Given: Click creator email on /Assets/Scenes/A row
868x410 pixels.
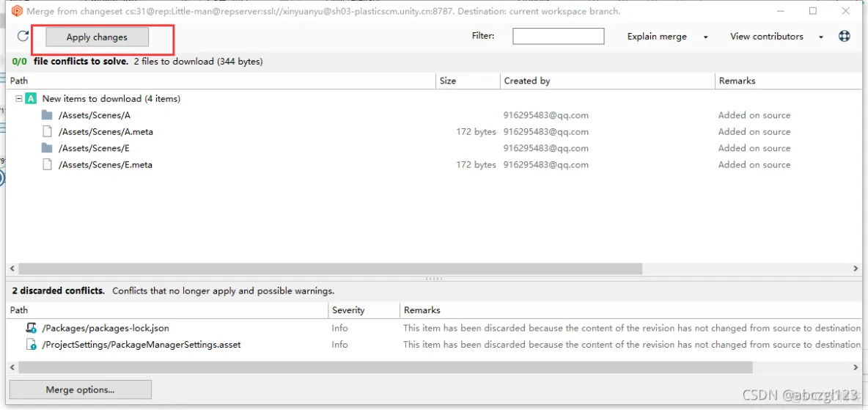Looking at the screenshot, I should click(x=546, y=115).
